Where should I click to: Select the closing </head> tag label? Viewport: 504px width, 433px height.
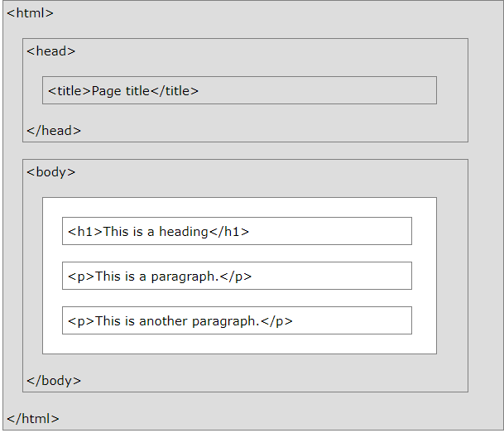point(54,131)
